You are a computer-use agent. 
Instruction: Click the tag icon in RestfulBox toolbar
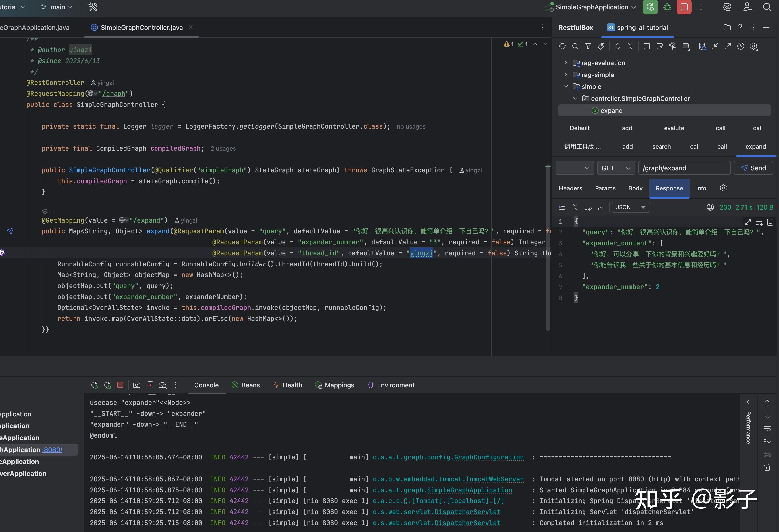pyautogui.click(x=601, y=46)
